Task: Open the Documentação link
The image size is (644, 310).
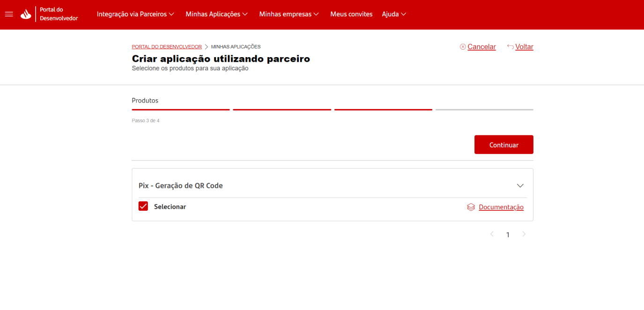Action: click(501, 207)
